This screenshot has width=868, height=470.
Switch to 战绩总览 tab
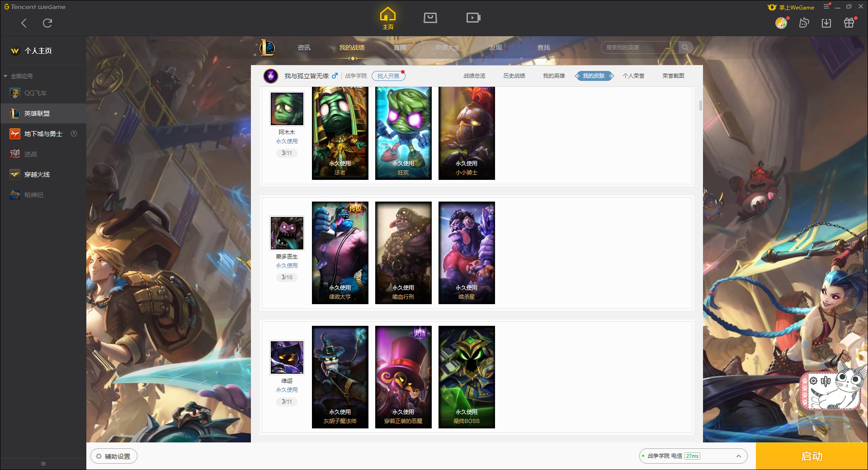point(474,76)
